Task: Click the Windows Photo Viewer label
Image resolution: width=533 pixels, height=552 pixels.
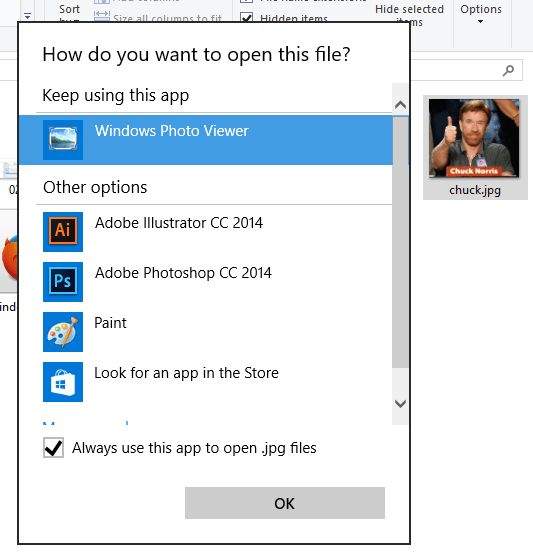Action: 172,131
